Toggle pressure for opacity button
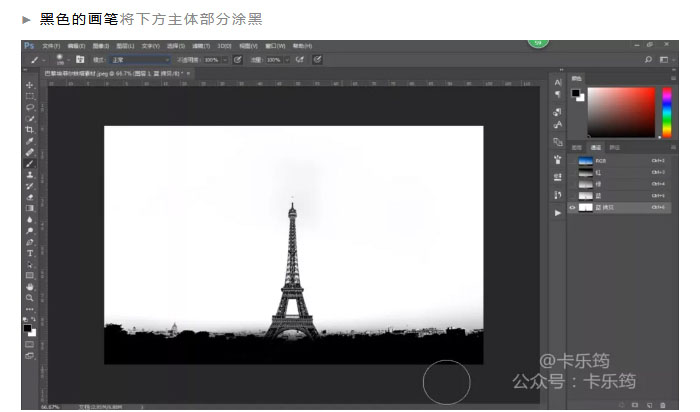 (x=238, y=59)
